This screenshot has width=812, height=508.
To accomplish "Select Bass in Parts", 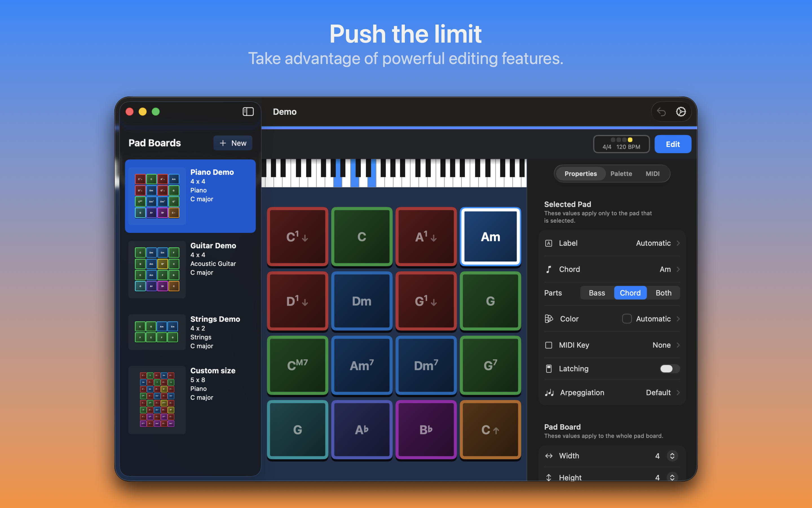I will [x=597, y=293].
